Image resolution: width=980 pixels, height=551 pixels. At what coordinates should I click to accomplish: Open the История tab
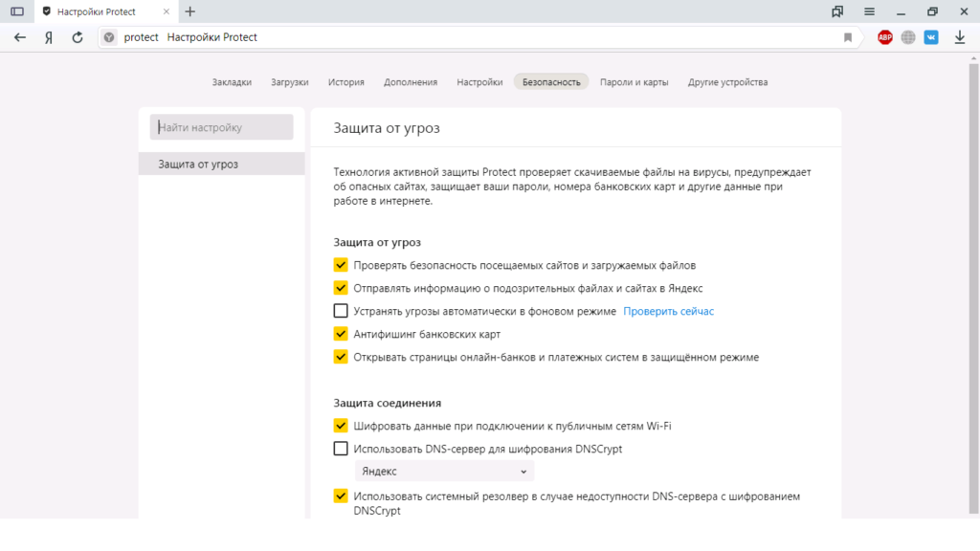346,82
